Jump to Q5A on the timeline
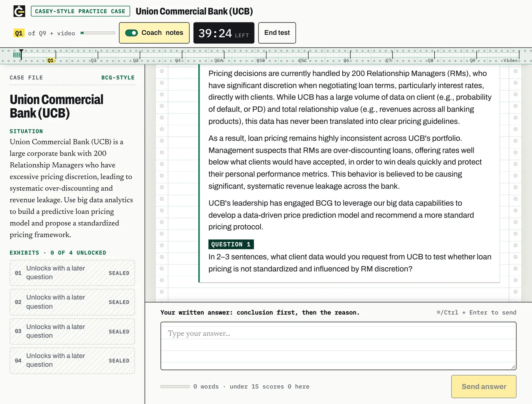 pos(218,60)
